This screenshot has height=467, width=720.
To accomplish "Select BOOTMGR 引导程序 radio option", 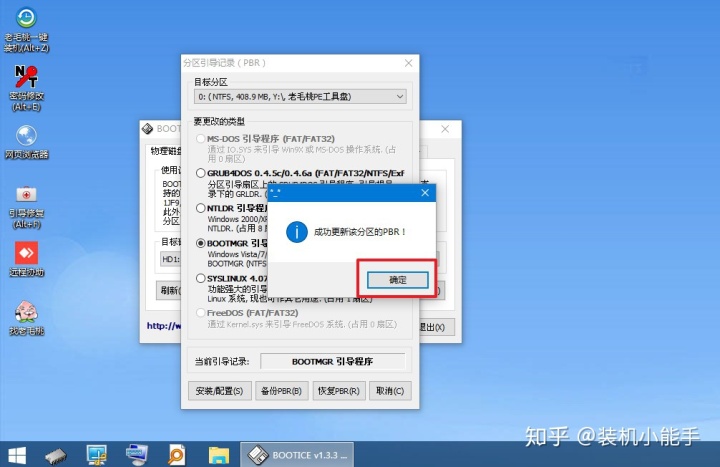I will tap(200, 243).
